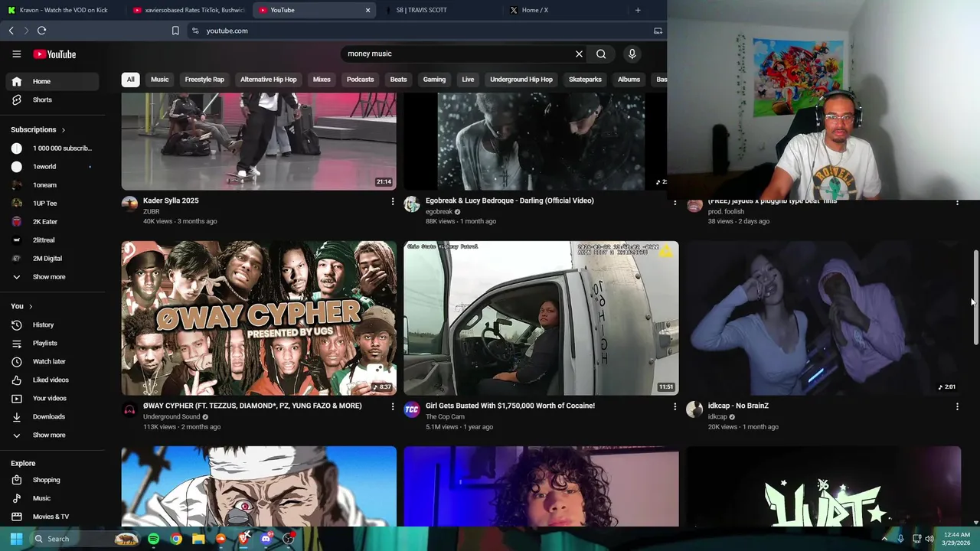Viewport: 980px width, 551px height.
Task: Open History in the sidebar
Action: click(x=52, y=324)
